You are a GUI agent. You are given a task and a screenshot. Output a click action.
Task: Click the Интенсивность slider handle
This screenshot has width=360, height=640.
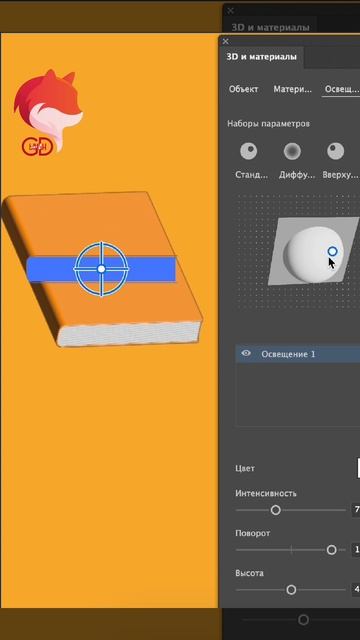[x=276, y=510]
